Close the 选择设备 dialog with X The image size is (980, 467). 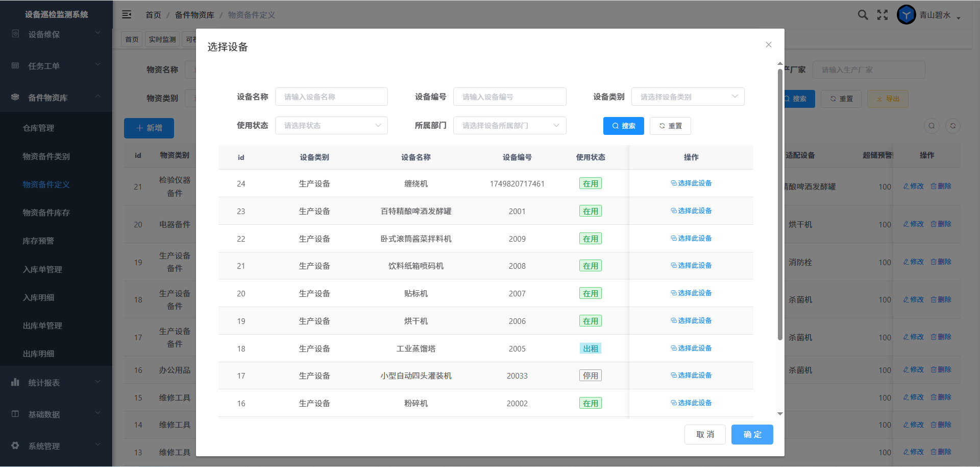point(768,45)
